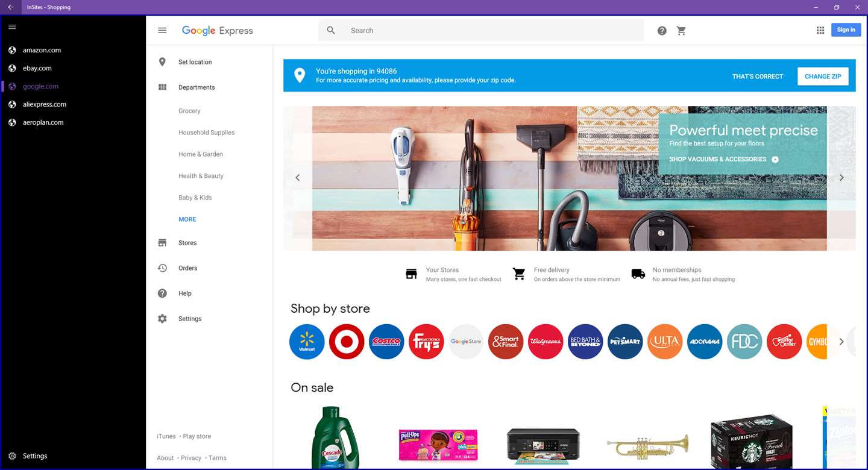Click the iTunes footer link
Viewport: 868px width, 470px height.
coord(166,436)
